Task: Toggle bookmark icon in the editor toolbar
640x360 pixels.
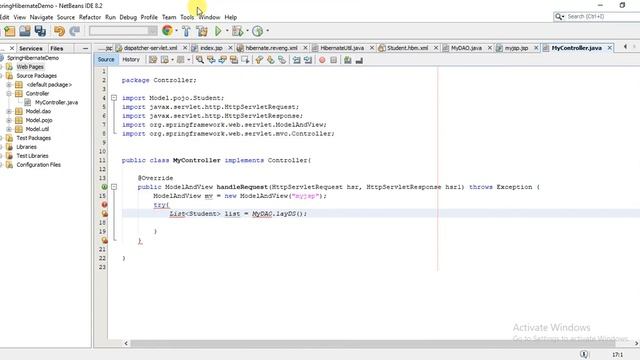Action: 282,60
